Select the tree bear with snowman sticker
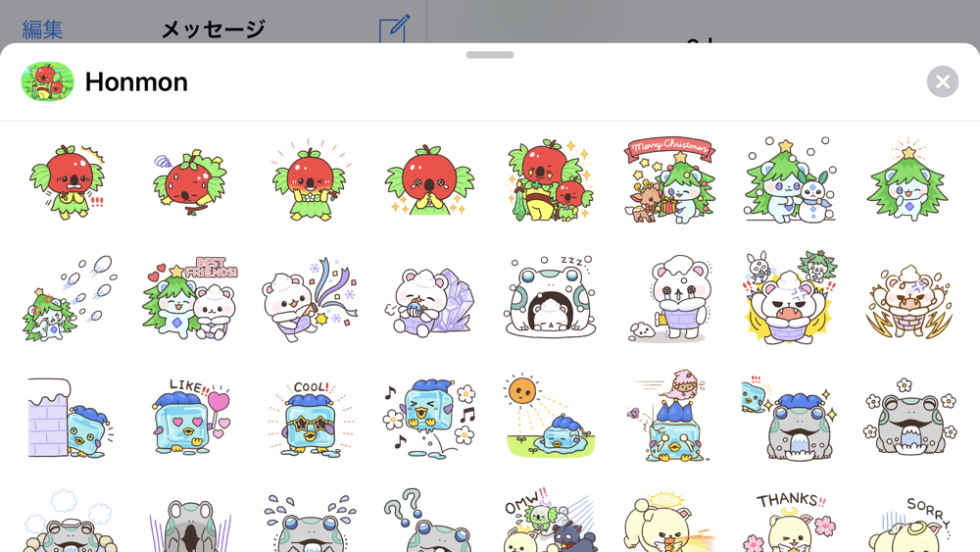980x552 pixels. coord(790,180)
